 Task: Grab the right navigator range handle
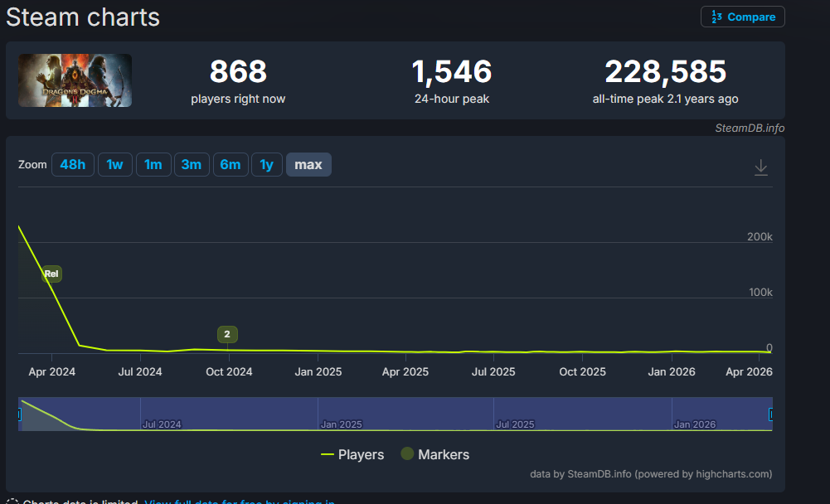pyautogui.click(x=771, y=414)
